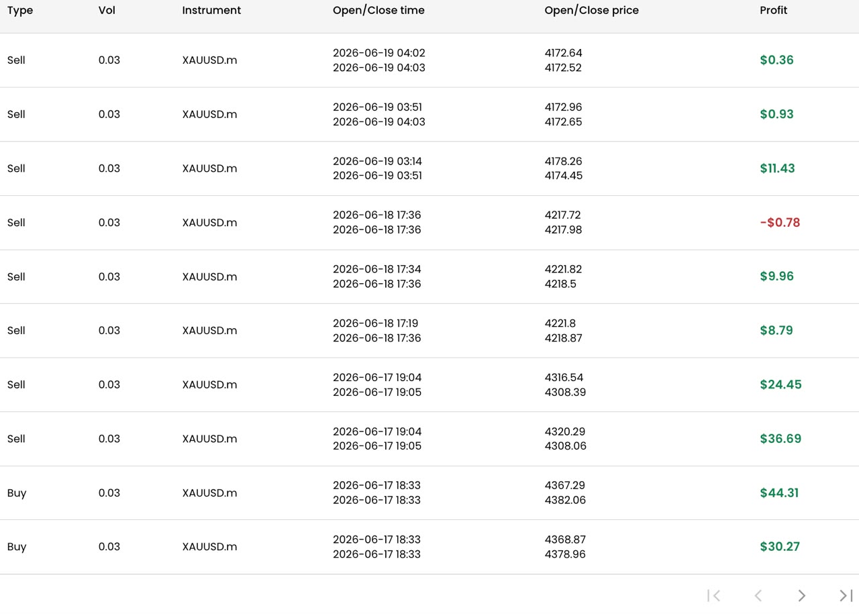Go to the next page of trades
Viewport: 859px width, 616px height.
(801, 595)
